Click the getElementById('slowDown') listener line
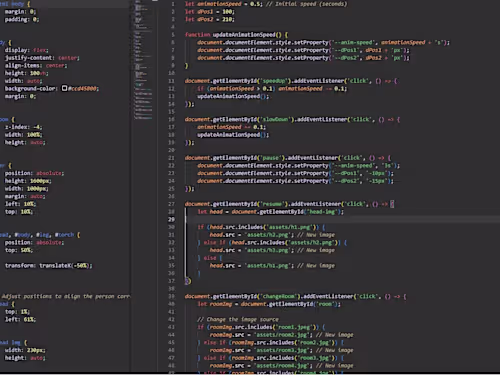Image resolution: width=500 pixels, height=375 pixels. pos(292,119)
